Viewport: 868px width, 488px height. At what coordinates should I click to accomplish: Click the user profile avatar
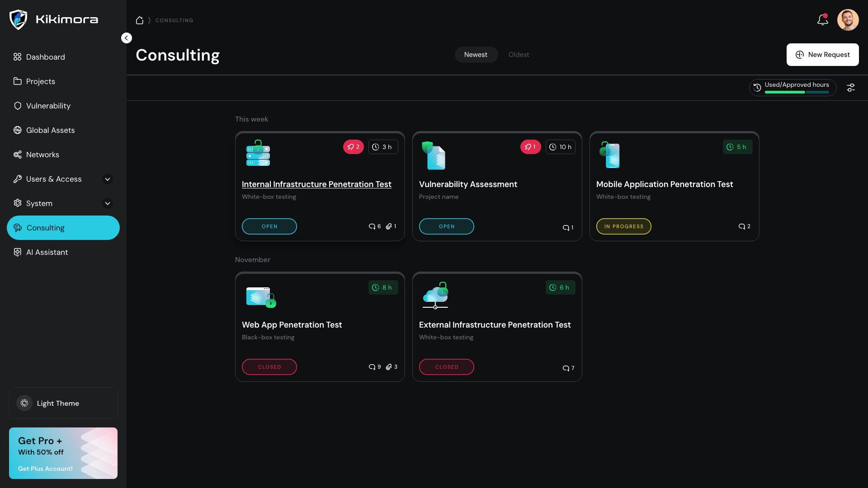pos(848,20)
